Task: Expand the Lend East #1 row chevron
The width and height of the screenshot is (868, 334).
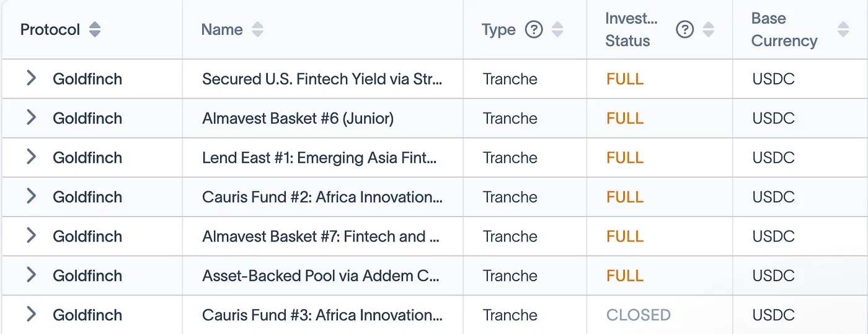Action: point(31,157)
